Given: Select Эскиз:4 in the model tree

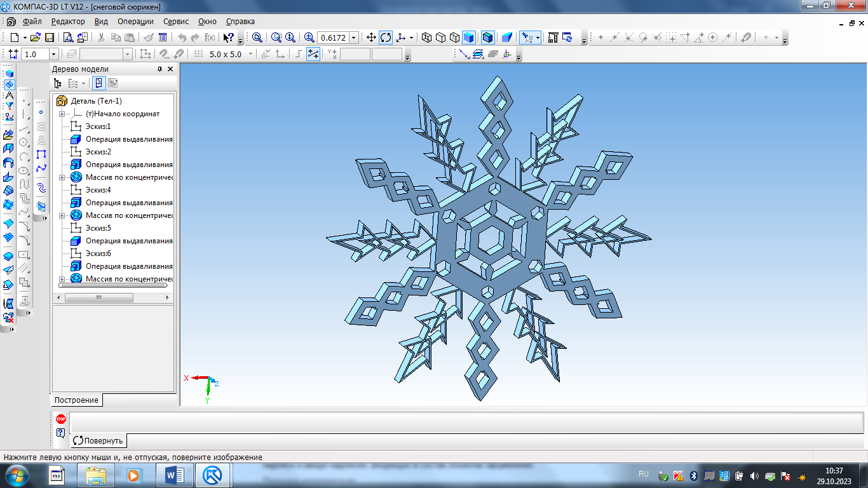Looking at the screenshot, I should [x=98, y=190].
